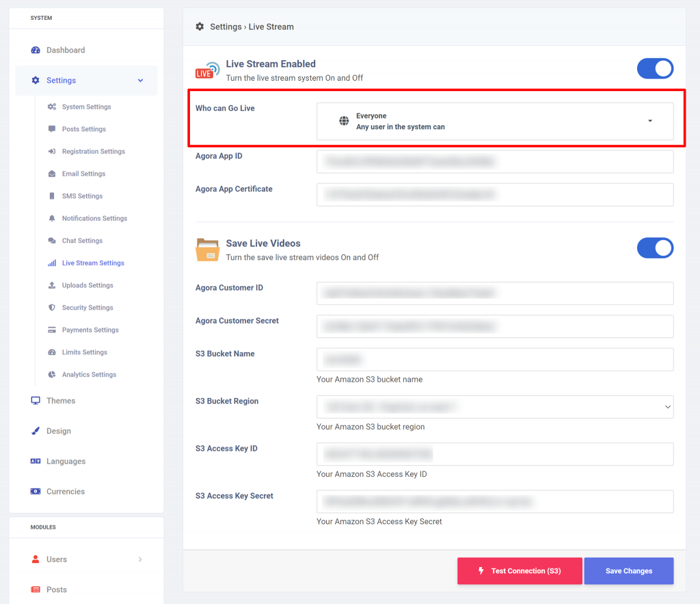700x604 pixels.
Task: Select Limits Settings text in submenu
Action: pos(84,352)
